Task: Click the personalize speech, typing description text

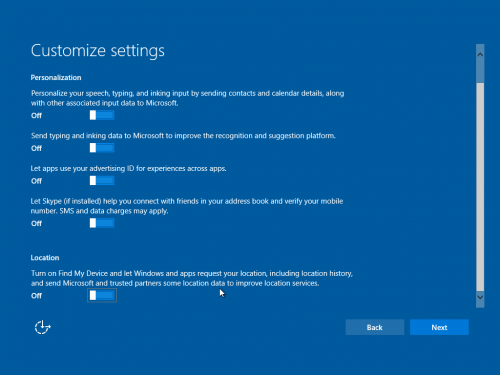Action: click(x=188, y=98)
